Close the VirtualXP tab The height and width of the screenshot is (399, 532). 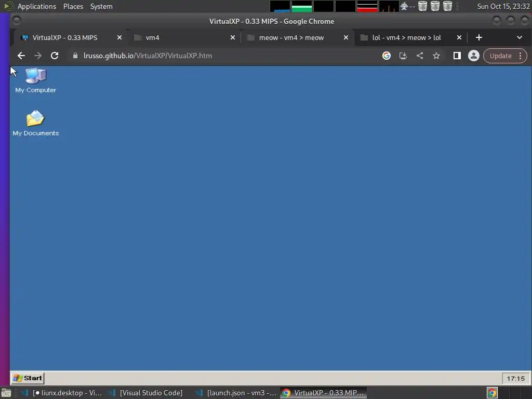pyautogui.click(x=119, y=37)
